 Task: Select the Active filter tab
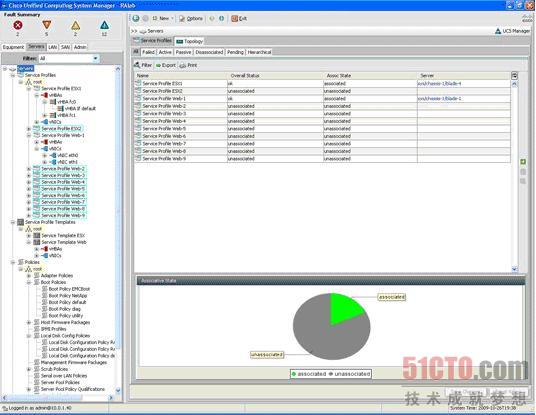pos(165,52)
